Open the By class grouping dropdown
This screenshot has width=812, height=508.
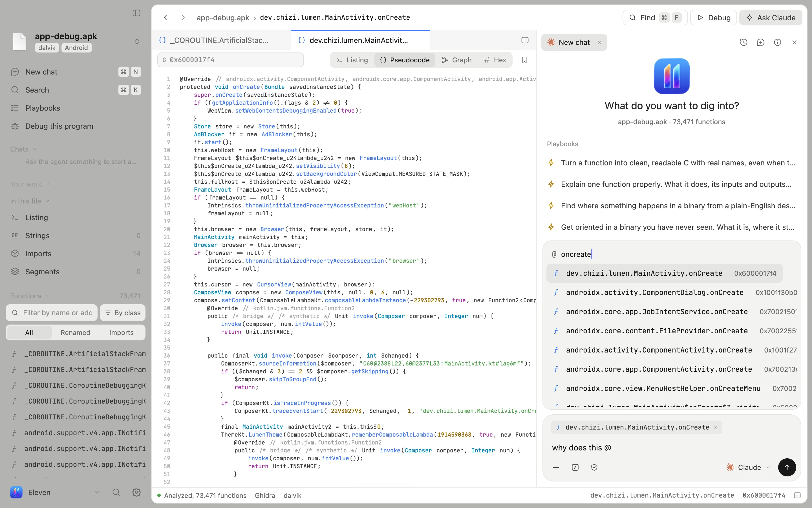(123, 313)
